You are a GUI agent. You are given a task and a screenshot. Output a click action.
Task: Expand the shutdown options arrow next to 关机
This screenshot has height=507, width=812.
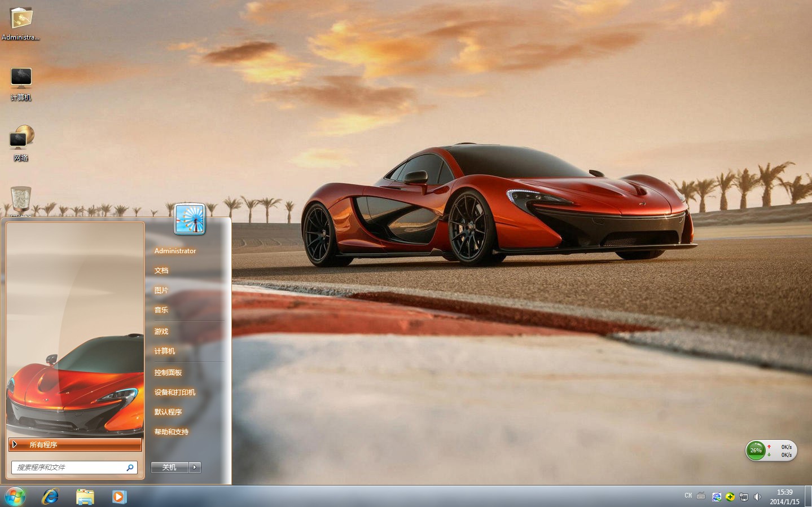tap(195, 467)
